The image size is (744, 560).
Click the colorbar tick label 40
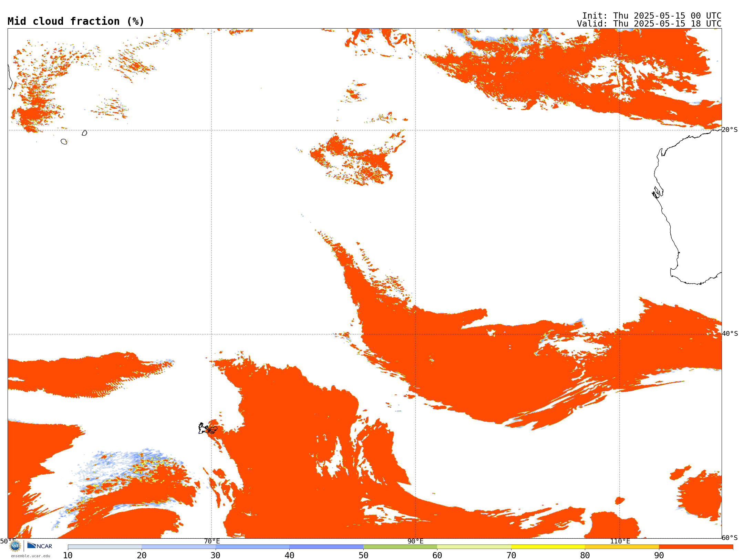[x=289, y=556]
